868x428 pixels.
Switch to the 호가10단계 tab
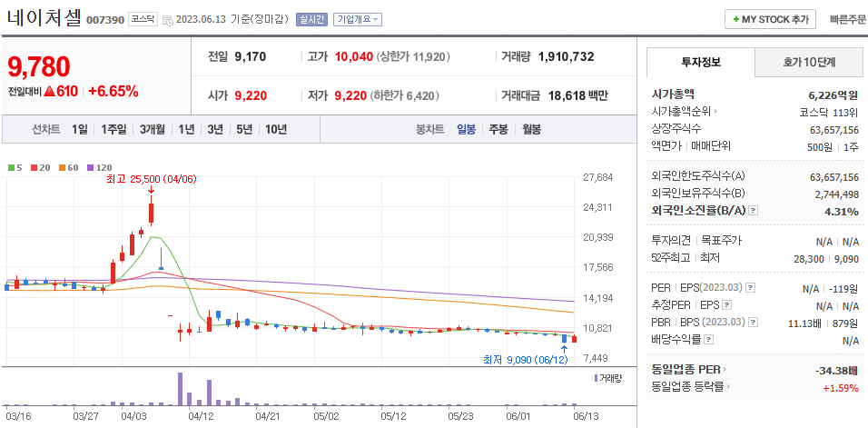[x=809, y=62]
